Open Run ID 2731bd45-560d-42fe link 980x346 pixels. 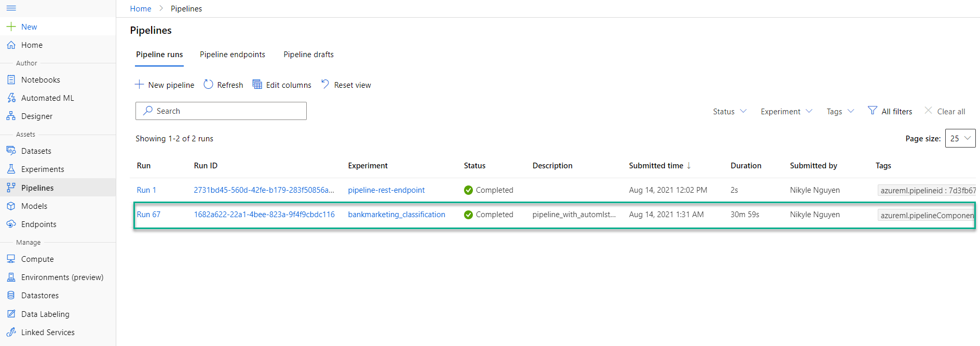[264, 190]
